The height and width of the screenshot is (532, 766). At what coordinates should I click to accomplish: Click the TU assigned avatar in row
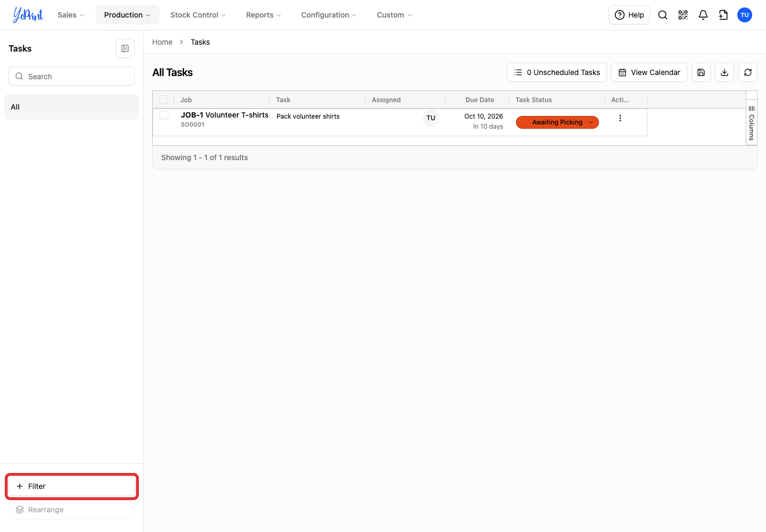431,118
